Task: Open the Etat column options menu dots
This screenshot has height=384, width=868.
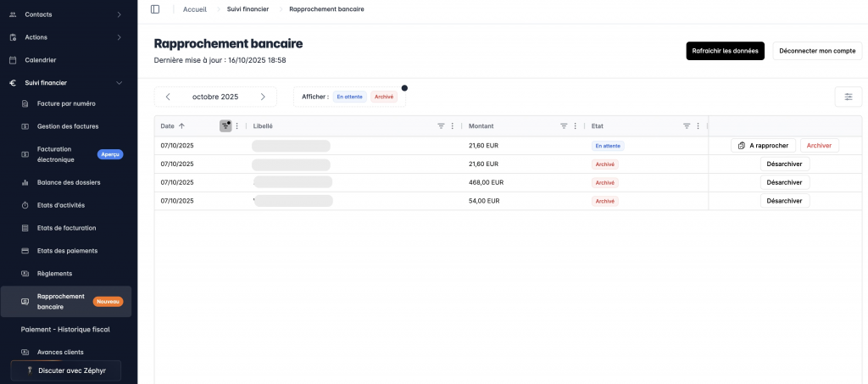Action: click(698, 125)
